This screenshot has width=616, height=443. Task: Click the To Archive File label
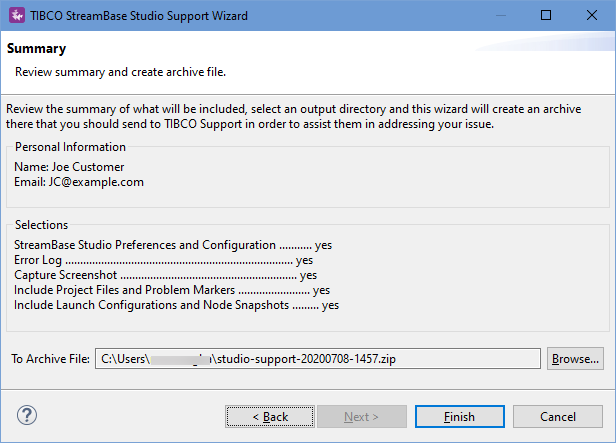coord(49,358)
